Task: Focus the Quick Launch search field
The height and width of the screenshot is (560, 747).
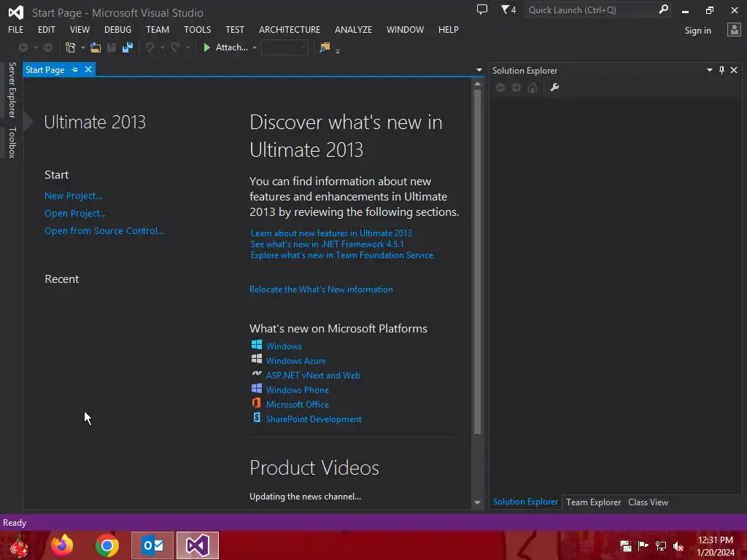Action: (591, 9)
